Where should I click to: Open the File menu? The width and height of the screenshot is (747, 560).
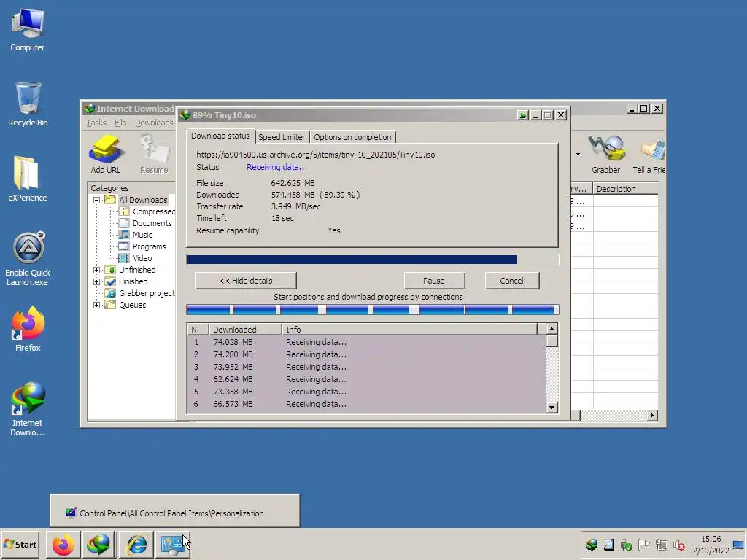120,122
